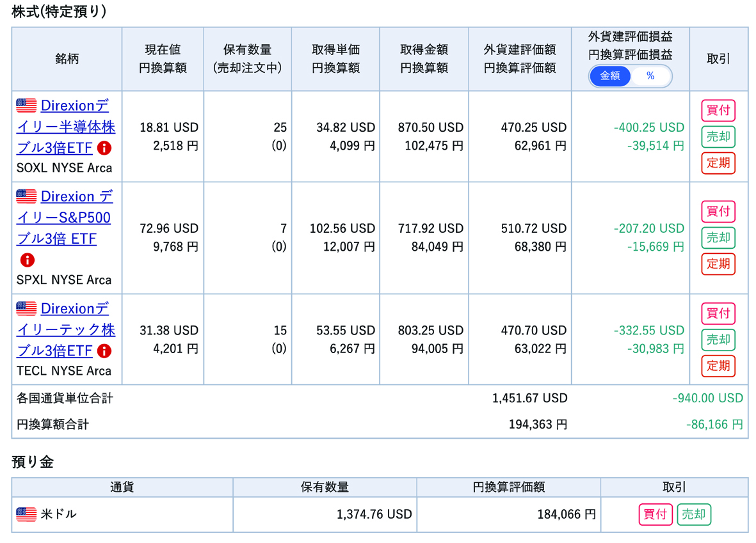
Task: Click 定期 button for SPXL
Action: point(718,264)
